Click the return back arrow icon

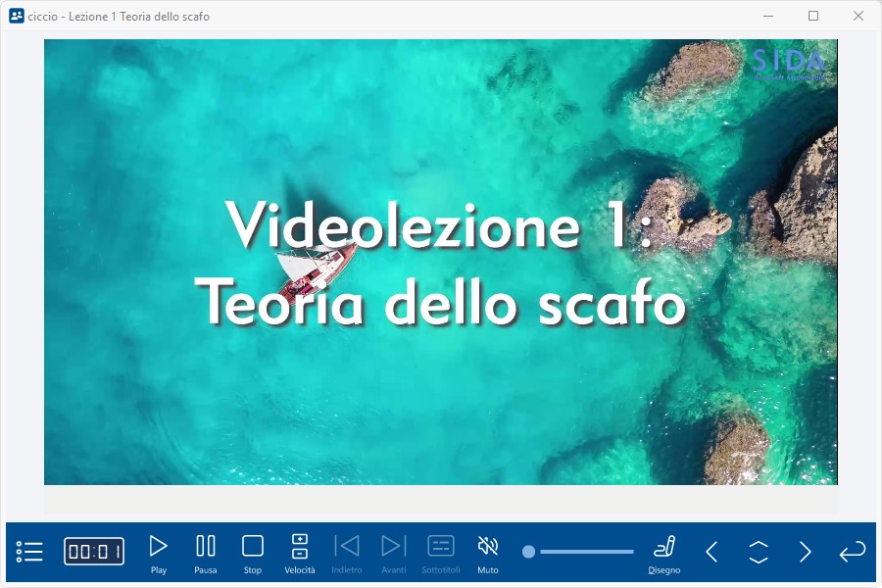pyautogui.click(x=852, y=552)
